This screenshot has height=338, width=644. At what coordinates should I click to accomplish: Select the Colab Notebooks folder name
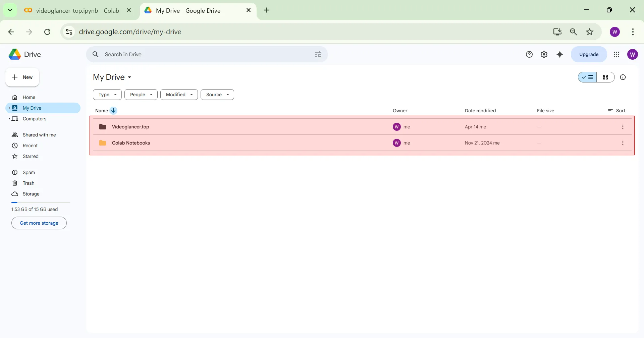131,143
